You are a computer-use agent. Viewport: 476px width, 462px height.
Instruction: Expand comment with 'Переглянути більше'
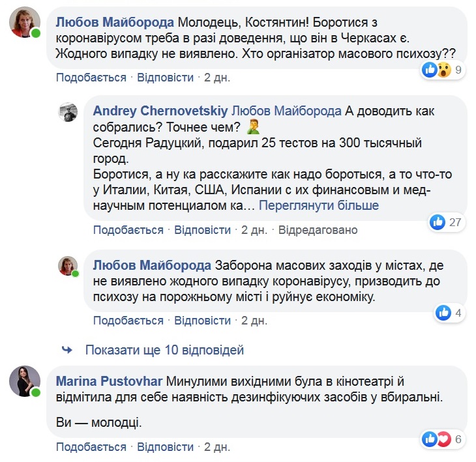click(x=319, y=205)
